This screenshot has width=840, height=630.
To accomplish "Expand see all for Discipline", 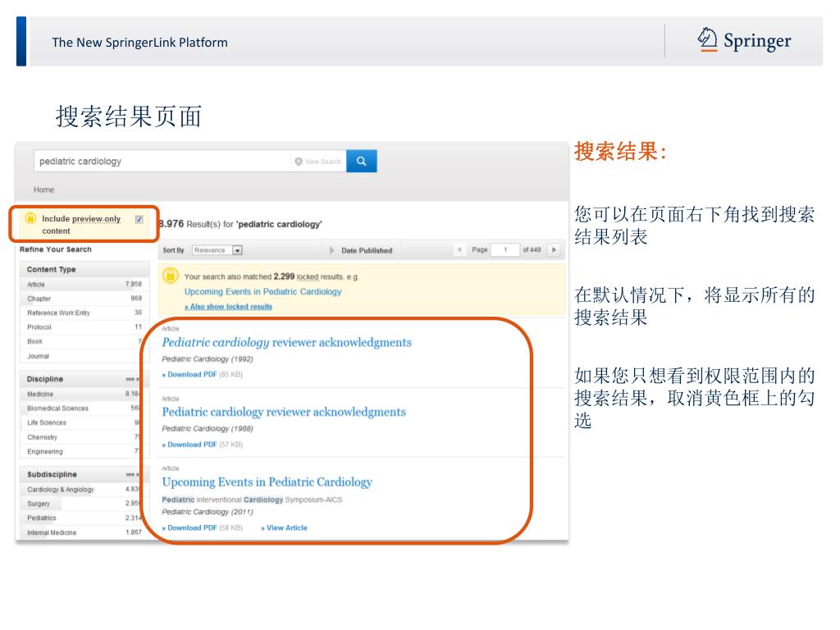I will (x=132, y=379).
